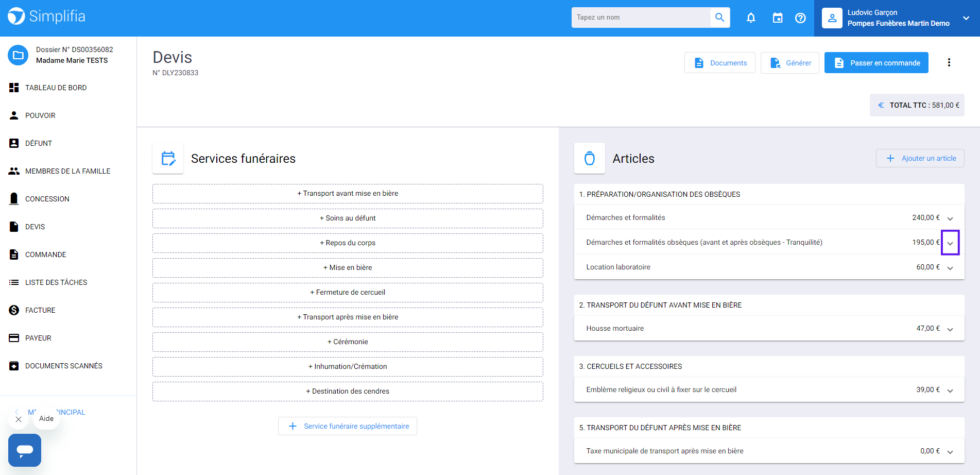Add Inhumation/Crémation service

click(x=348, y=367)
